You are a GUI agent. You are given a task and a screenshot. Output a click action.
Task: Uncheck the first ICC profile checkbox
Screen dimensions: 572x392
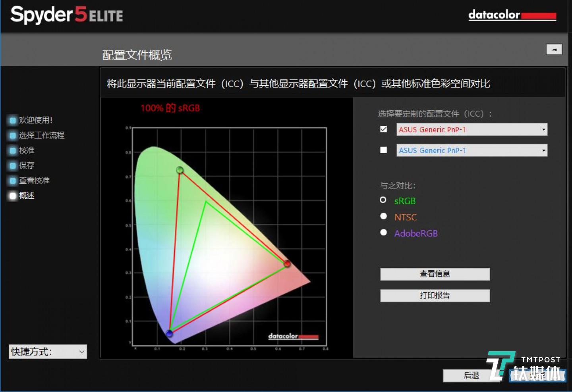pyautogui.click(x=383, y=129)
